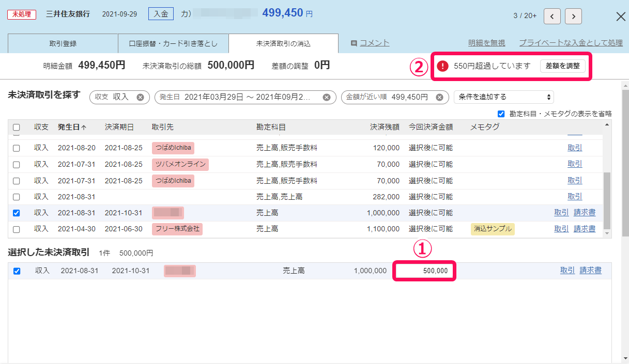Click the table scrollbar's up arrow
629x364 pixels.
(607, 124)
